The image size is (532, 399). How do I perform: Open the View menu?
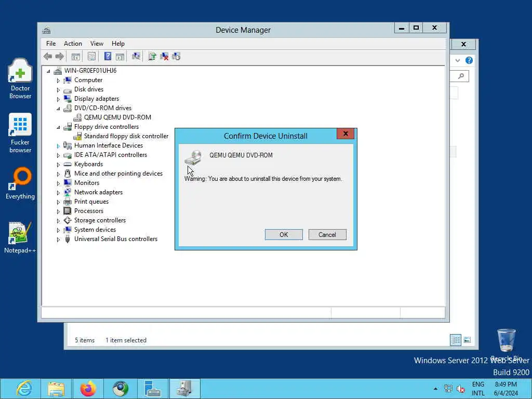point(97,44)
